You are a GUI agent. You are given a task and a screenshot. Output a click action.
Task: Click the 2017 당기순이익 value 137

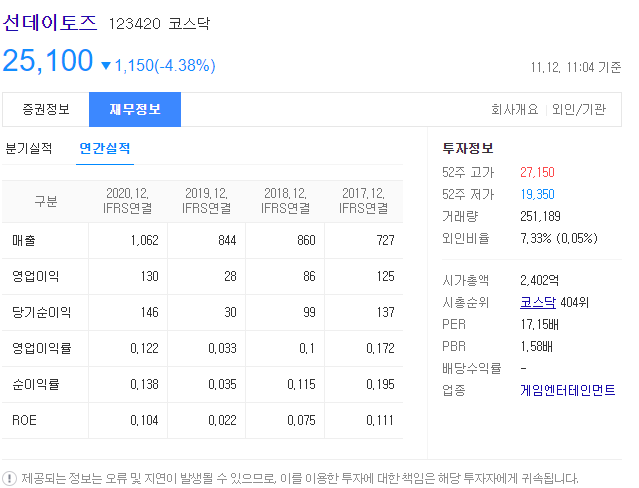[x=386, y=312]
